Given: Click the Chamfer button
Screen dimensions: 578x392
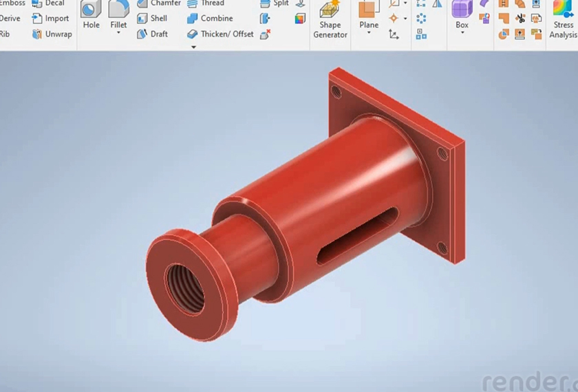Looking at the screenshot, I should click(158, 3).
